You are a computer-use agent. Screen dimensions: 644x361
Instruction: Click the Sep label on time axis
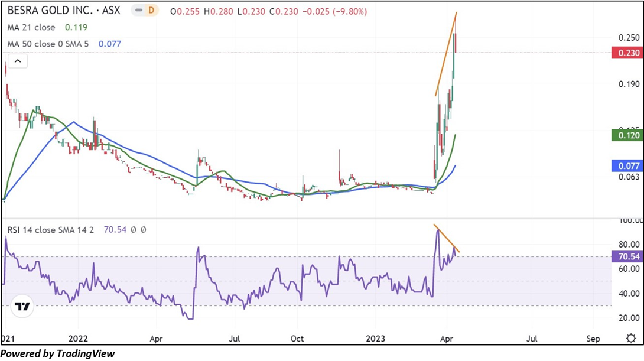pyautogui.click(x=593, y=339)
